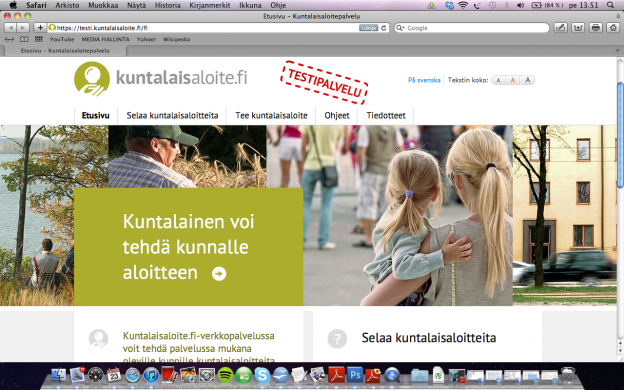Click the Safari home button icon
Image resolution: width=624 pixels, height=390 pixels.
613,27
